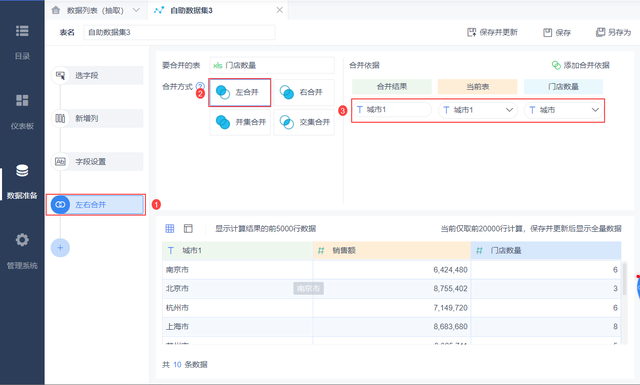
Task: Select the 自助数据集3 tab
Action: click(x=191, y=11)
